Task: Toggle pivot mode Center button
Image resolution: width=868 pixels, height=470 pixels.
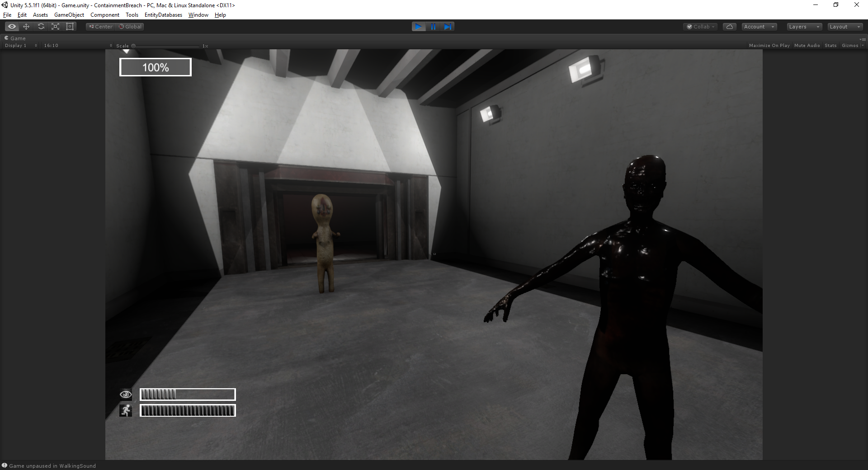Action: click(101, 27)
